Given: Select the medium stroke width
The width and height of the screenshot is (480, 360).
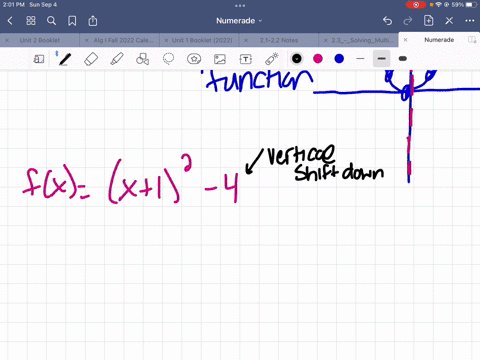Looking at the screenshot, I should (381, 59).
